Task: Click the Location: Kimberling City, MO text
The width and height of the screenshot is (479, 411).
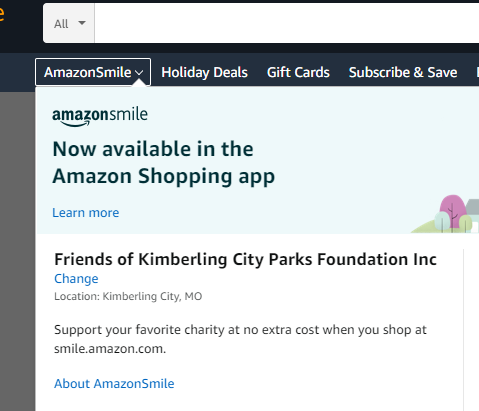Action: tap(128, 296)
